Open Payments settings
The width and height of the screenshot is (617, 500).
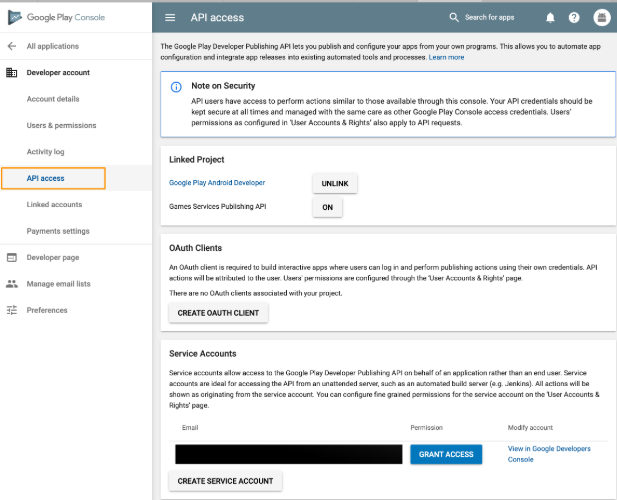(58, 231)
